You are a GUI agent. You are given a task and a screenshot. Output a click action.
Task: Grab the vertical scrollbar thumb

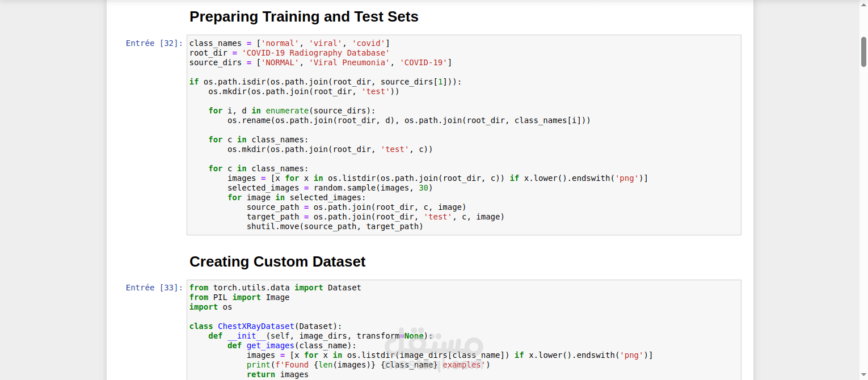[x=863, y=52]
